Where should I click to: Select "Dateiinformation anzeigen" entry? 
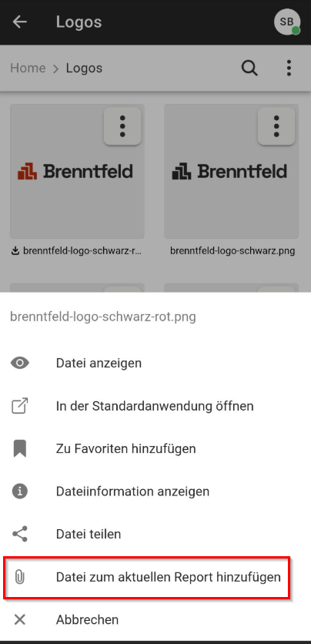[x=155, y=491]
